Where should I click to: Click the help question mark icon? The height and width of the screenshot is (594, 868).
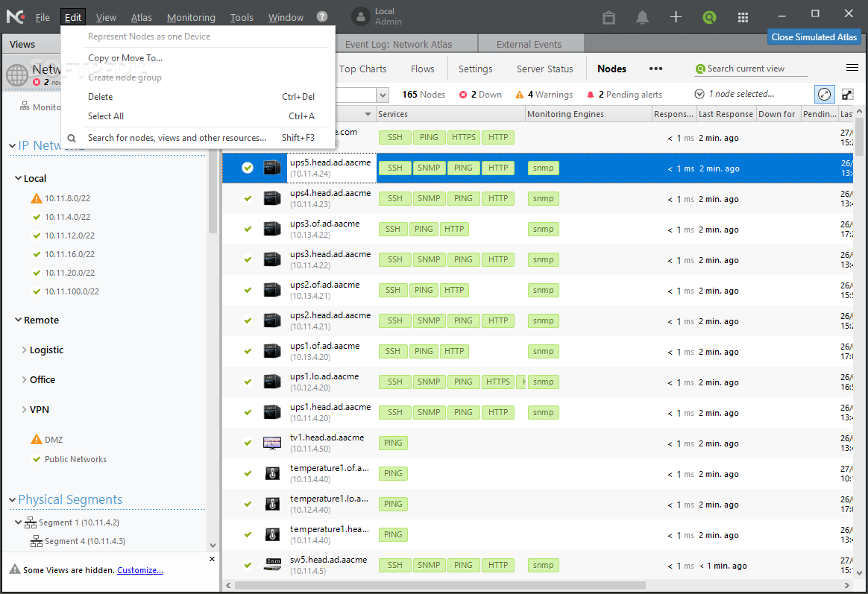tap(322, 16)
